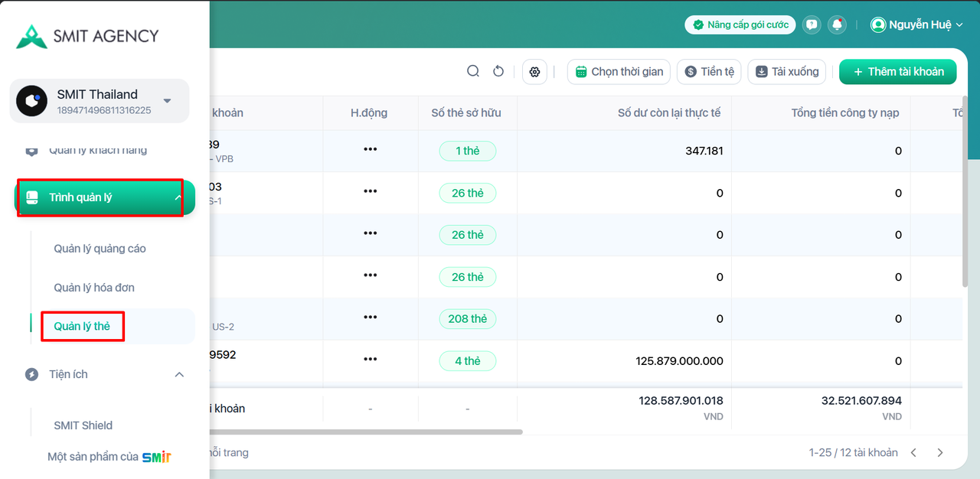The height and width of the screenshot is (479, 980).
Task: Open the Chọn thời gian date picker
Action: point(619,72)
